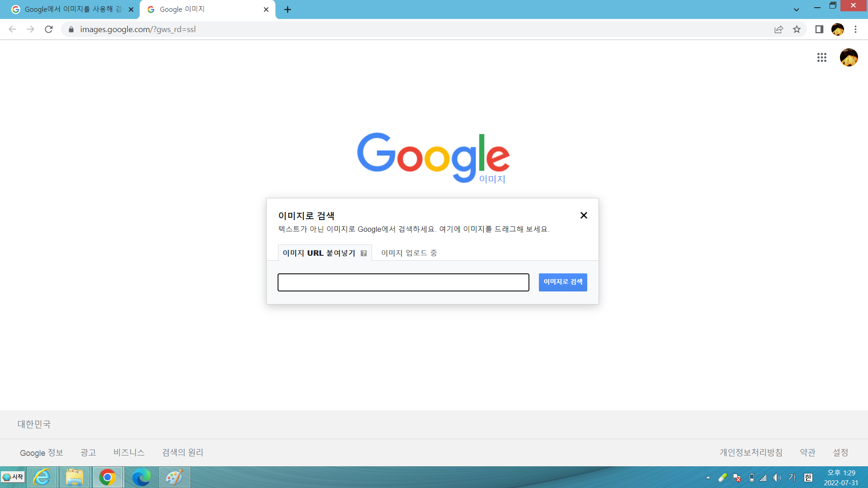
Task: Open Chrome three-dot menu
Action: point(855,29)
